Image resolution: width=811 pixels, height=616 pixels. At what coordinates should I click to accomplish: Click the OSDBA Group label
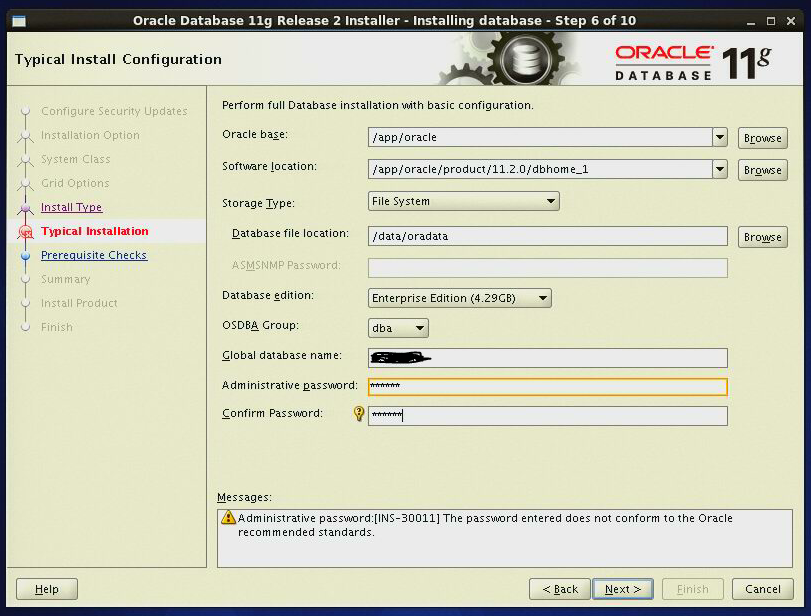(x=260, y=325)
